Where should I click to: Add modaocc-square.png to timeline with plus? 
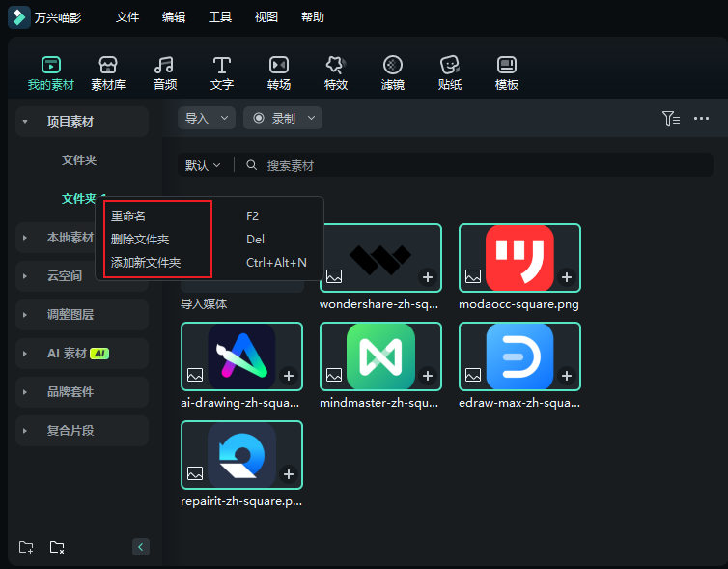(567, 277)
